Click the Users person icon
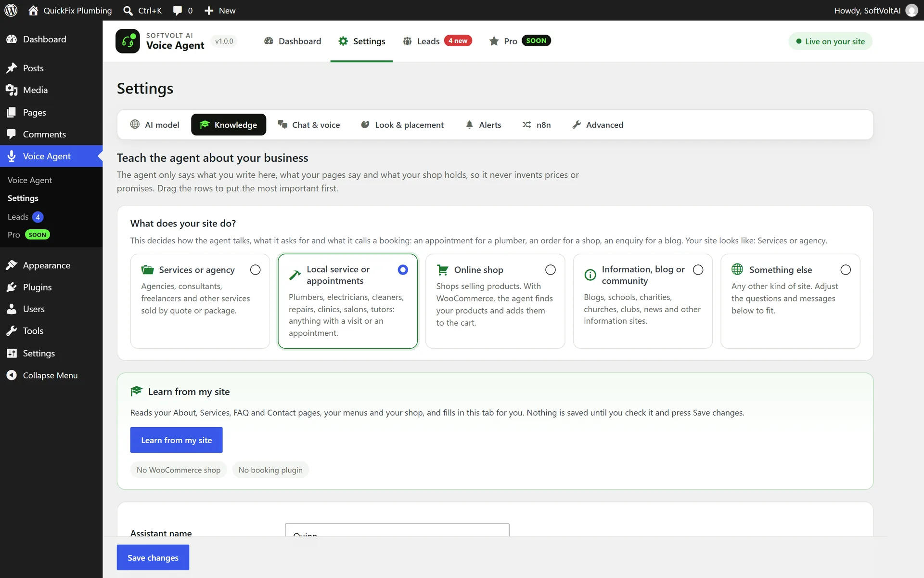Image resolution: width=924 pixels, height=578 pixels. pyautogui.click(x=12, y=309)
